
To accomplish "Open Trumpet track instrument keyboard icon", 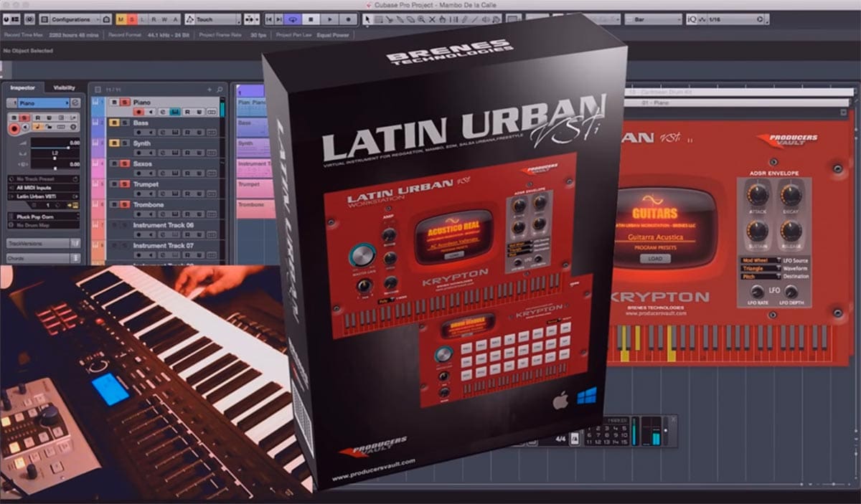I will point(176,194).
